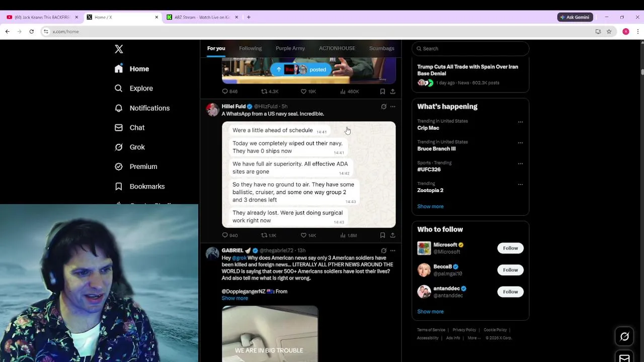Open the Explore search icon
This screenshot has height=362, width=644.
pos(119,88)
